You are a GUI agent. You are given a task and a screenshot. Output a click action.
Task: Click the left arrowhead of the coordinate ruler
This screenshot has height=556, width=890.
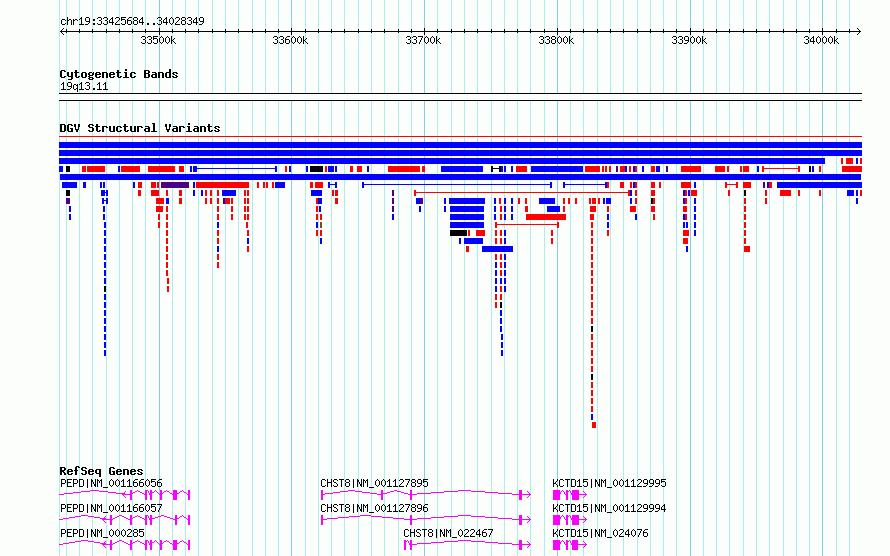tap(62, 32)
